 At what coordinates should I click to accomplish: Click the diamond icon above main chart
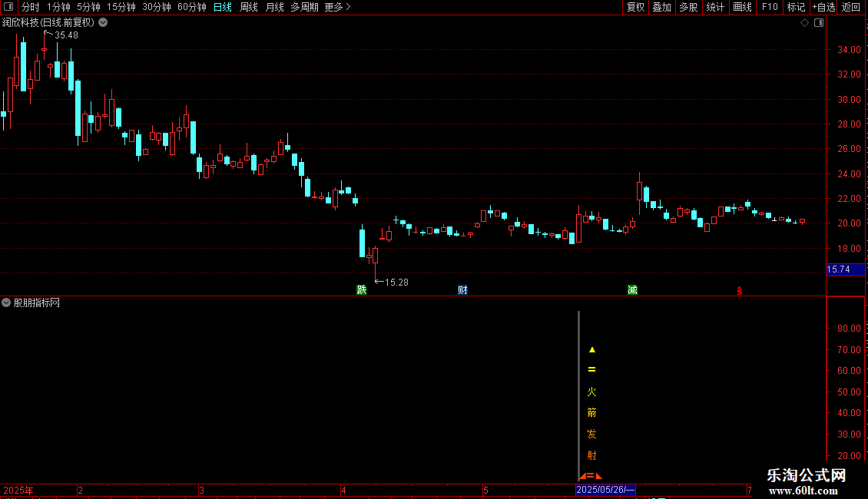[804, 23]
